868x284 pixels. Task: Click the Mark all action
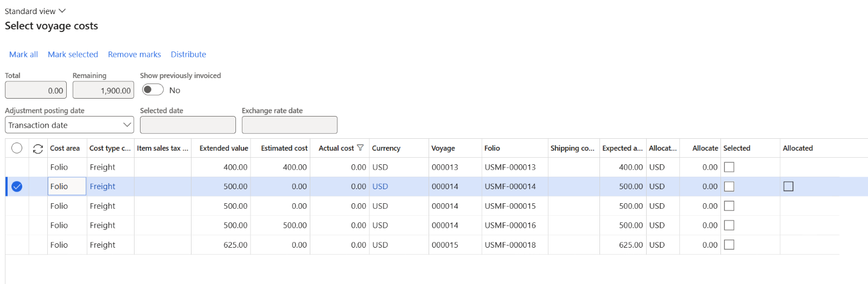click(23, 54)
